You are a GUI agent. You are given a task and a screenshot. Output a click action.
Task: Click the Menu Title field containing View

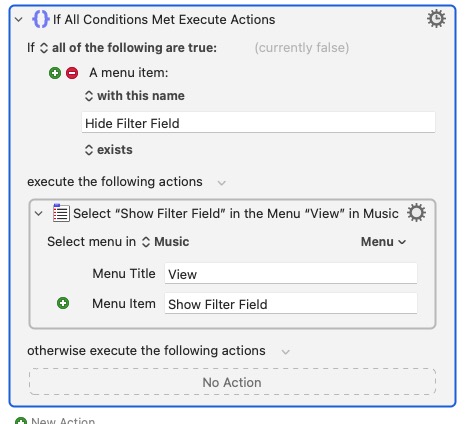pyautogui.click(x=291, y=274)
